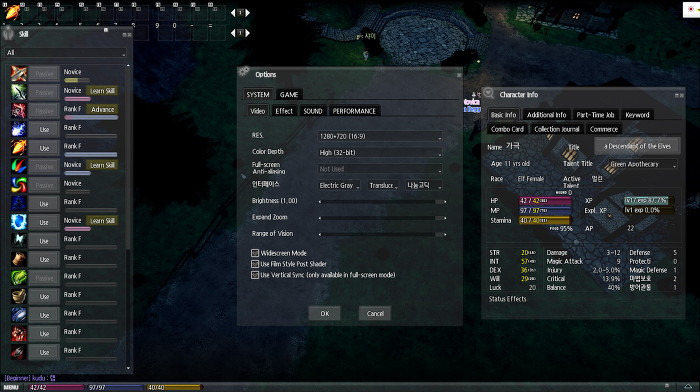
Task: Click OK in the Options dialog
Action: (325, 313)
